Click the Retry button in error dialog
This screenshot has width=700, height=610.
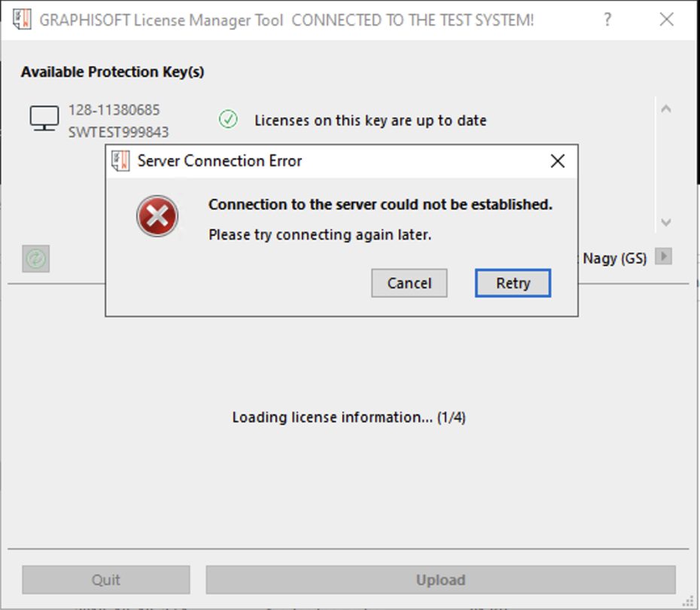click(513, 282)
